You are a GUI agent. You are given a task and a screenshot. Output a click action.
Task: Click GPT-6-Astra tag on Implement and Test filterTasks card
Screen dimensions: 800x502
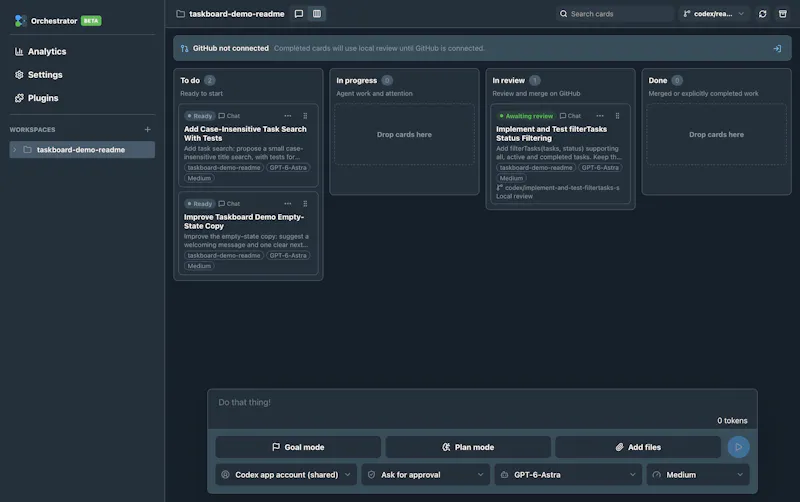600,168
